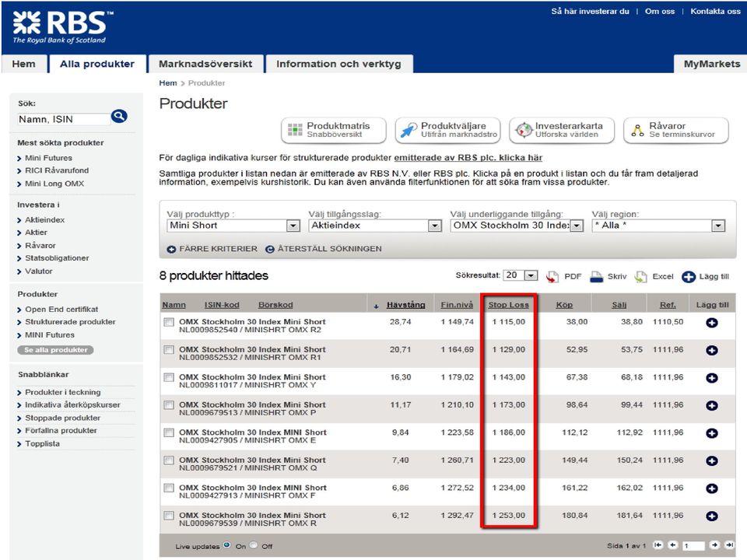
Task: Go to last results page arrow
Action: coord(729,545)
